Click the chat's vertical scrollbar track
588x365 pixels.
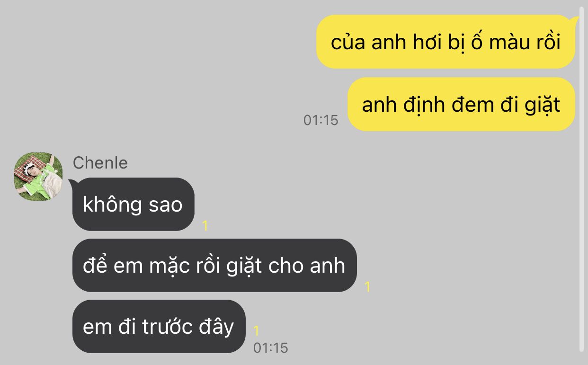coord(582,180)
